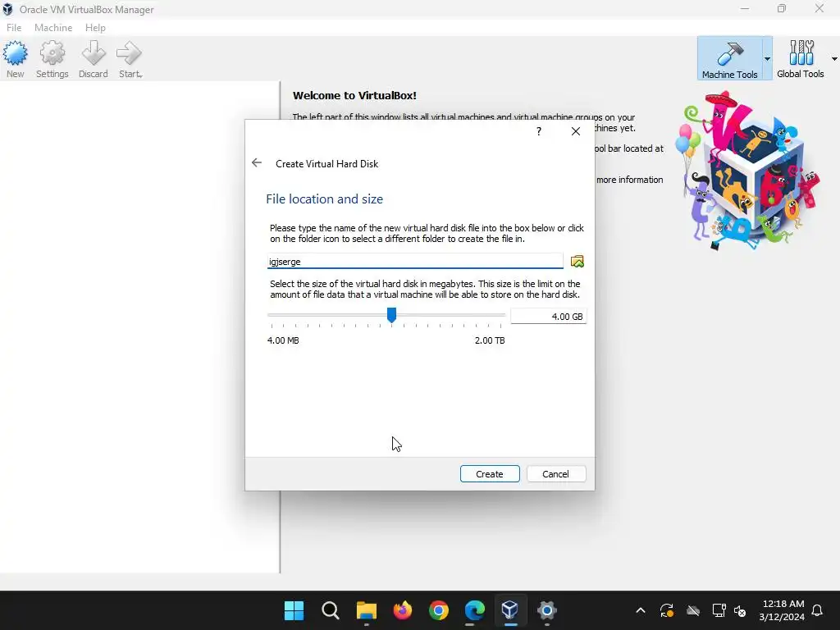The width and height of the screenshot is (840, 630).
Task: Close the VirtualBox Manager window
Action: pos(819,9)
